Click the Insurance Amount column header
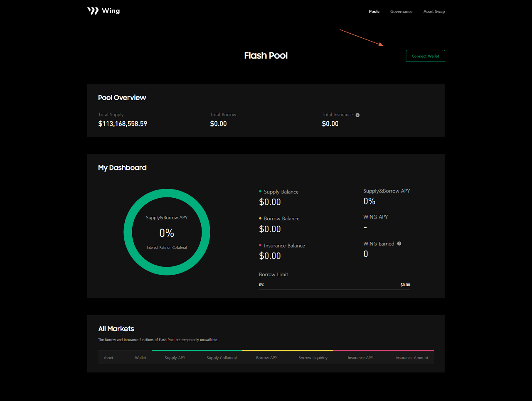The height and width of the screenshot is (401, 532). (x=412, y=358)
